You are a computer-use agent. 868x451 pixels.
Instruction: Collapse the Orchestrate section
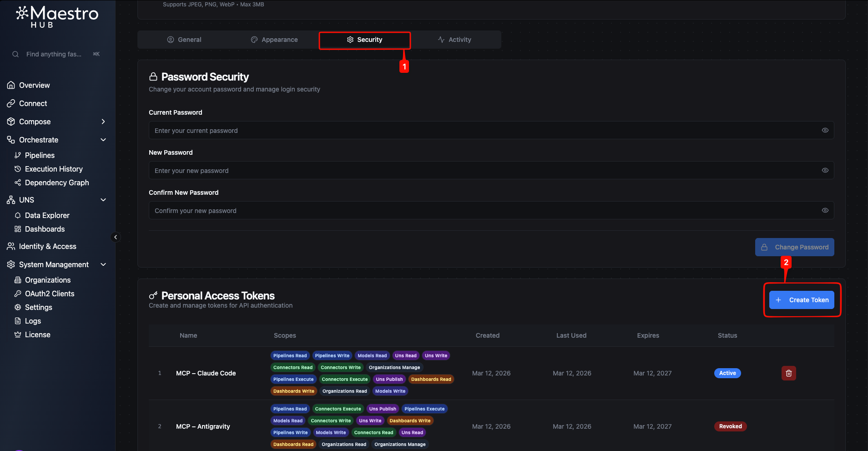pos(103,140)
